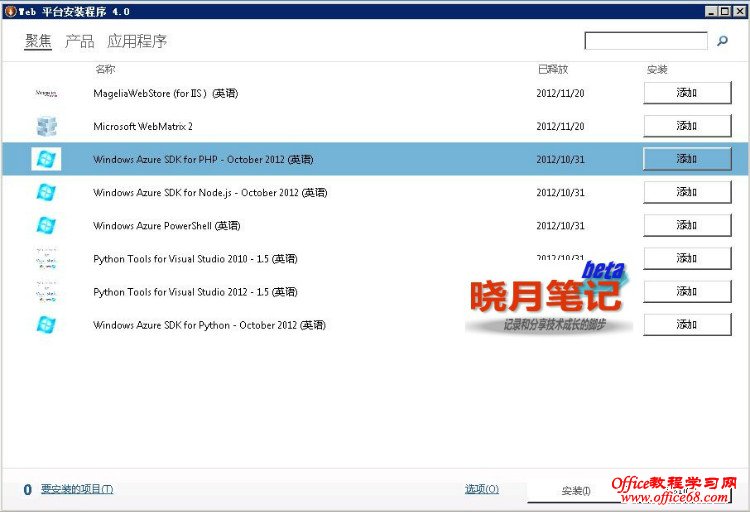The height and width of the screenshot is (512, 750).
Task: Click the 安装 column header
Action: (657, 69)
